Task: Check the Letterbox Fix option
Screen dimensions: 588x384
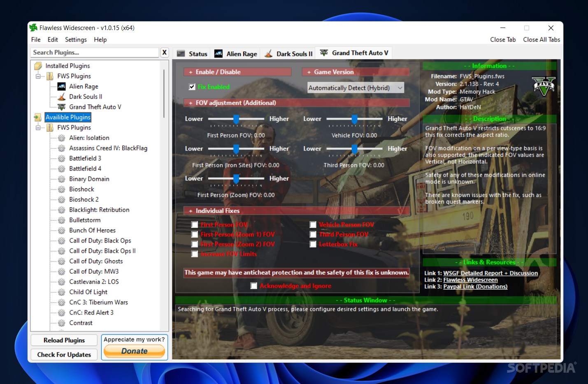Action: pyautogui.click(x=313, y=244)
